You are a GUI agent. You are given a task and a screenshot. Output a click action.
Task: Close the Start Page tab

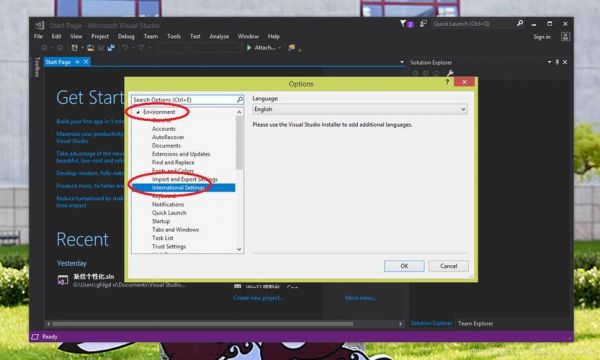point(86,62)
